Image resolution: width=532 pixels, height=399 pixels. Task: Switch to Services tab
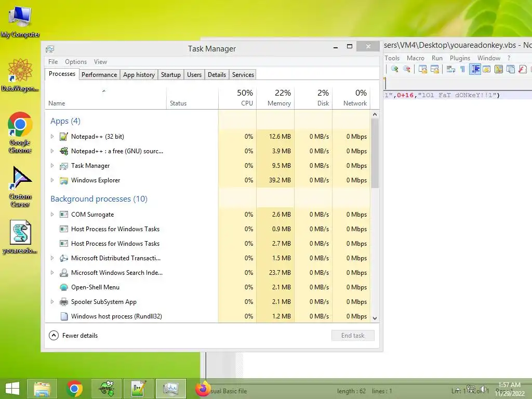coord(243,75)
